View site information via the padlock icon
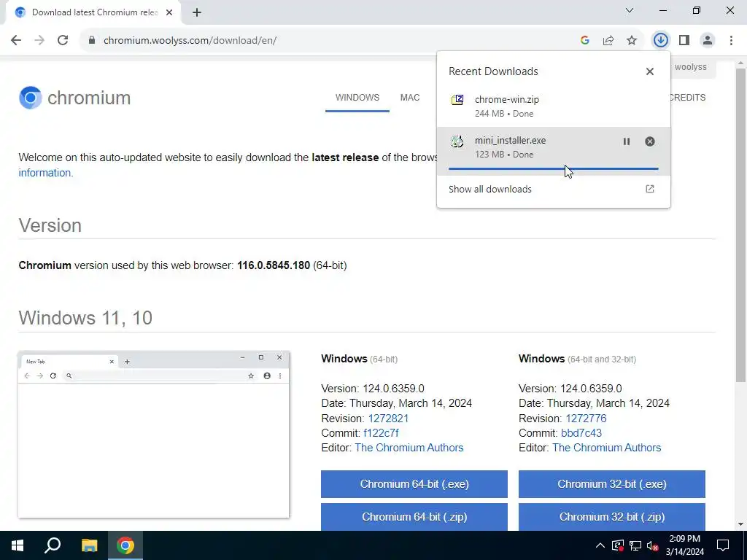 point(92,40)
